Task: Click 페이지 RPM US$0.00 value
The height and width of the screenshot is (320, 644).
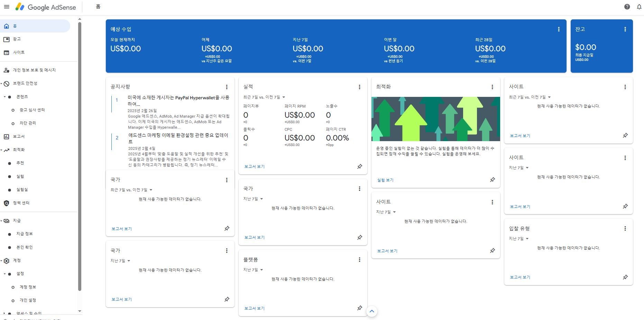Action: pos(300,115)
